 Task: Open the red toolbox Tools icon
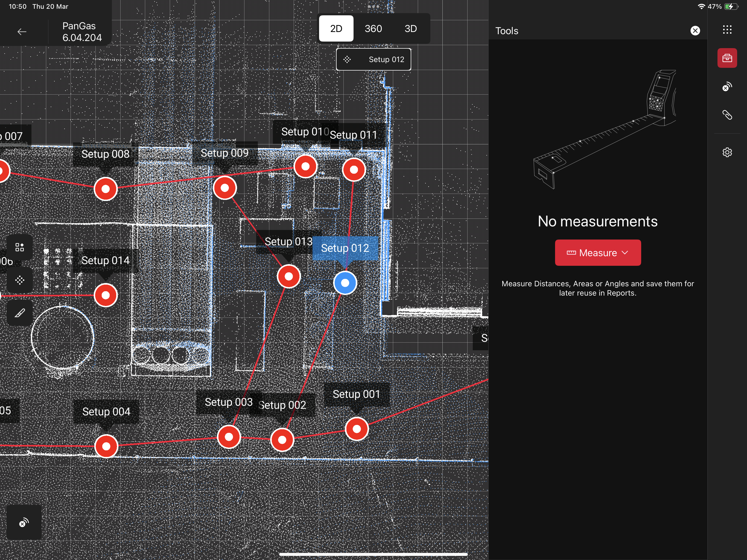tap(727, 58)
